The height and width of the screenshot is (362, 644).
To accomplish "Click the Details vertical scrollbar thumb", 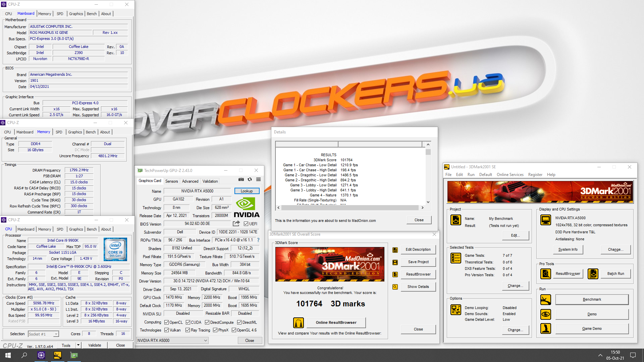I will point(428,152).
